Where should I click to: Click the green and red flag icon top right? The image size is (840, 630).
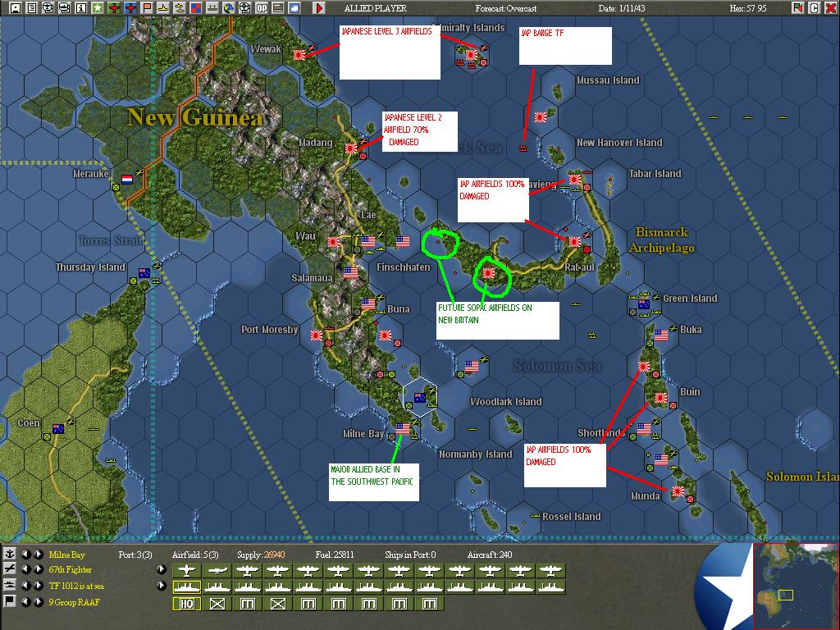tap(797, 7)
